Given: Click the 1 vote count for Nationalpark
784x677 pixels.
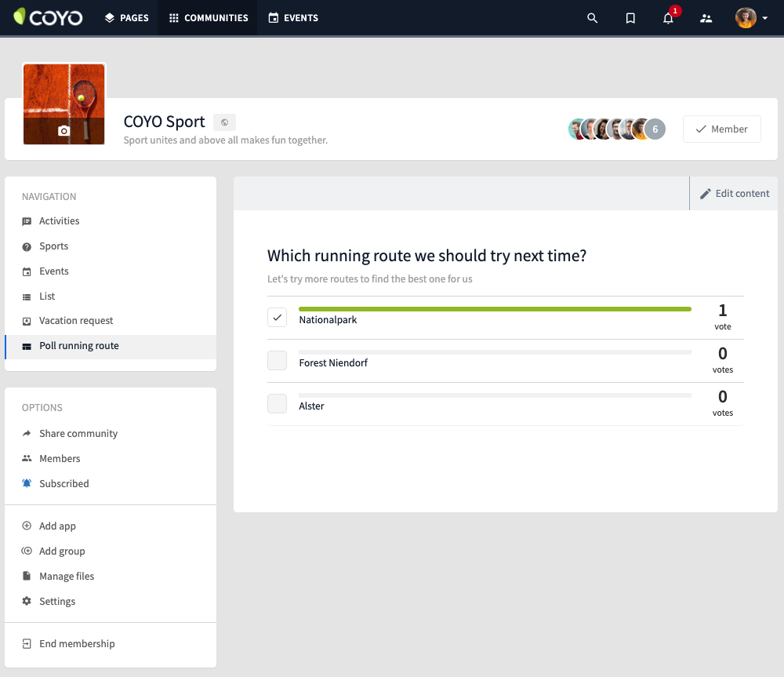Looking at the screenshot, I should pyautogui.click(x=723, y=317).
